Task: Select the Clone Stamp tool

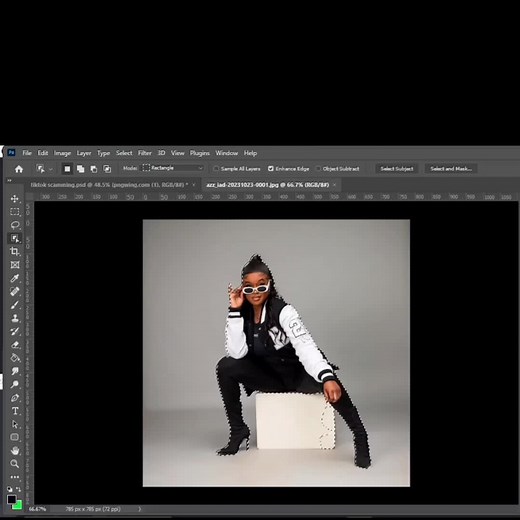Action: coord(15,318)
